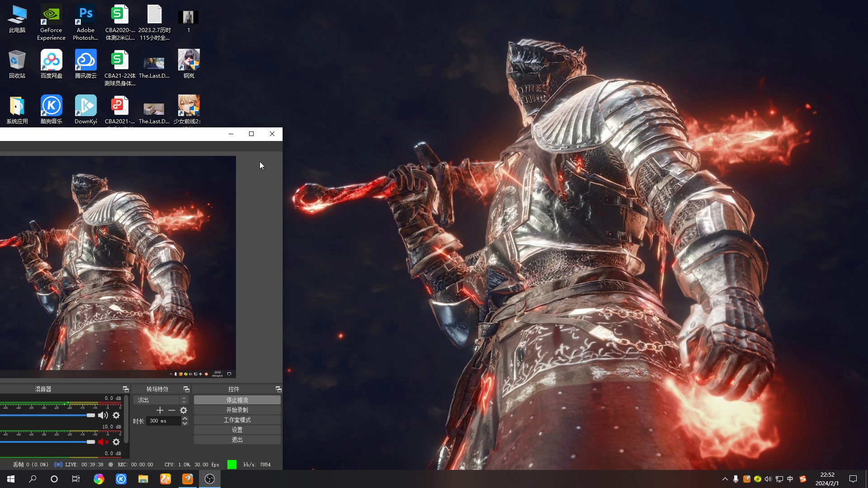Pop out the 混音器 (Audio Mixer) panel
Screen dimensions: 868x488
click(126, 389)
